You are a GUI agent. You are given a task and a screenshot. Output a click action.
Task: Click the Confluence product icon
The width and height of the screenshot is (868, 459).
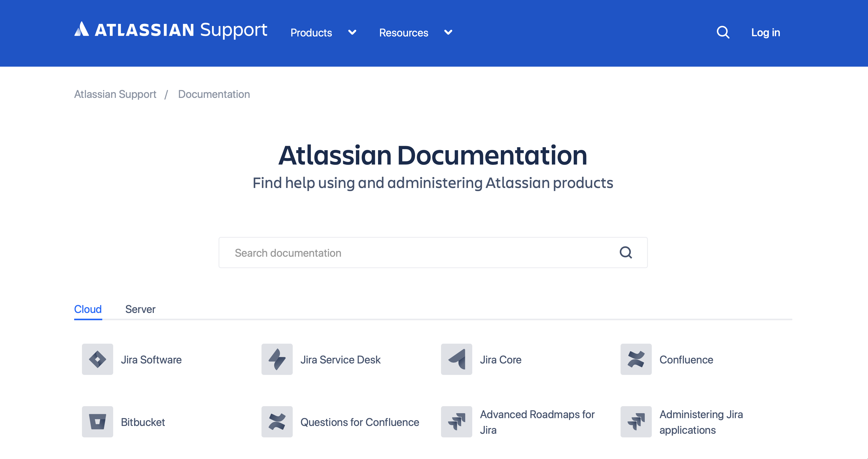pyautogui.click(x=636, y=359)
